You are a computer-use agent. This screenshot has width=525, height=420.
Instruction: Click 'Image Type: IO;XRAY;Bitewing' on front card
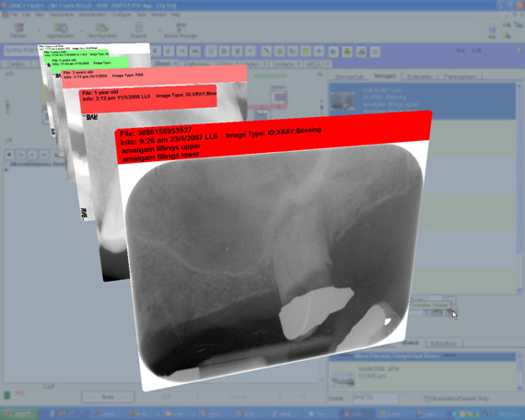click(x=274, y=133)
